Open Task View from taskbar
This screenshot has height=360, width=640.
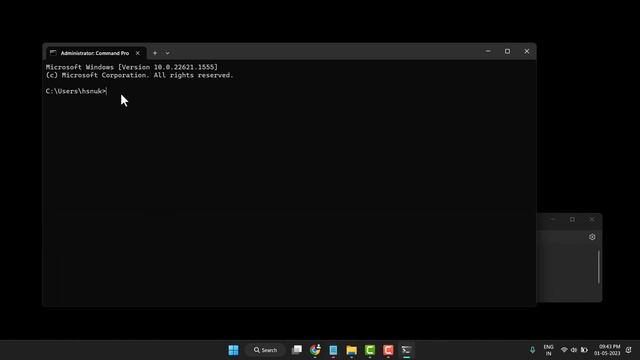pyautogui.click(x=297, y=350)
